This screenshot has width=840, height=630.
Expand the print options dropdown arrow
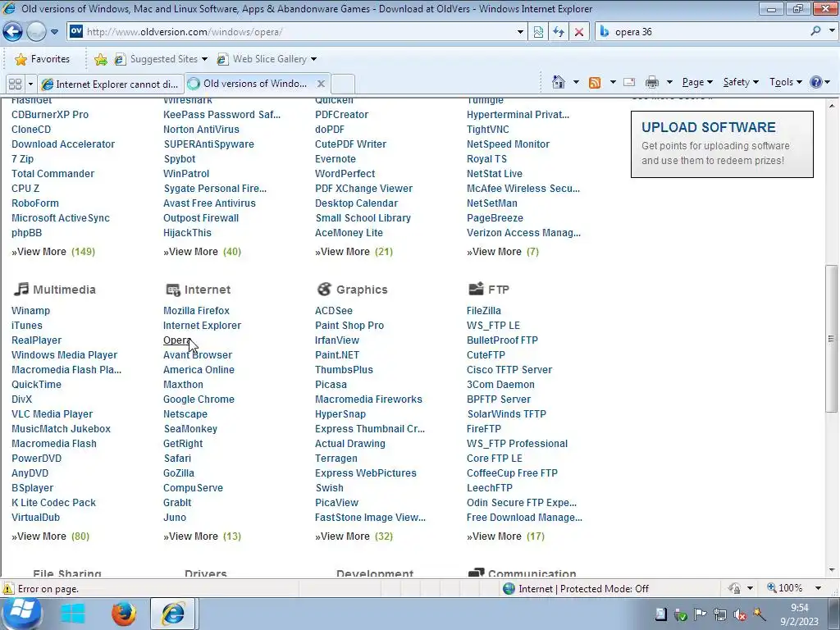(669, 82)
